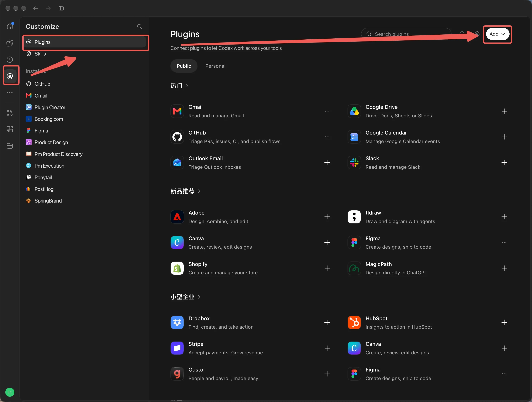The width and height of the screenshot is (532, 402).
Task: Expand the 新品推荐 section chevron
Action: coord(199,191)
